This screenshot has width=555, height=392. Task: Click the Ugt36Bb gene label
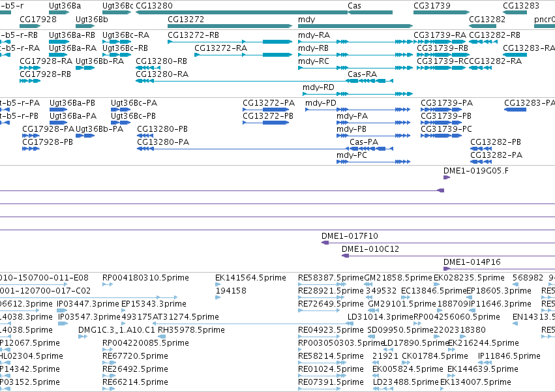[92, 19]
